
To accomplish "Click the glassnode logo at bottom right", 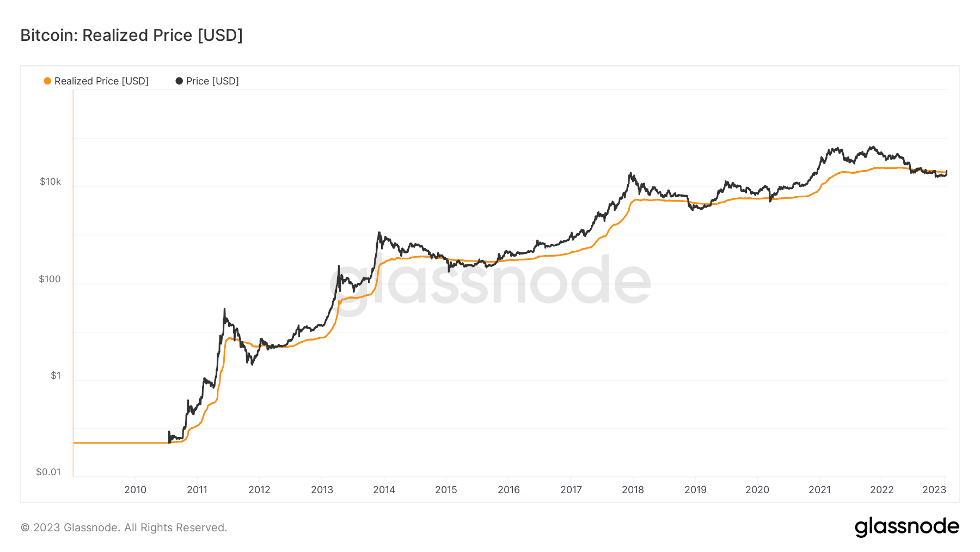I will click(907, 527).
